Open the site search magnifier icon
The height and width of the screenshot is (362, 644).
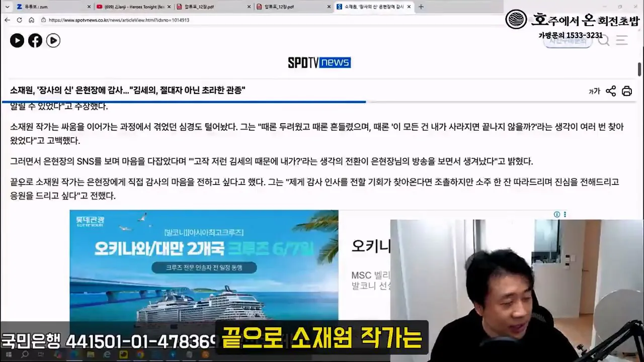click(x=604, y=40)
